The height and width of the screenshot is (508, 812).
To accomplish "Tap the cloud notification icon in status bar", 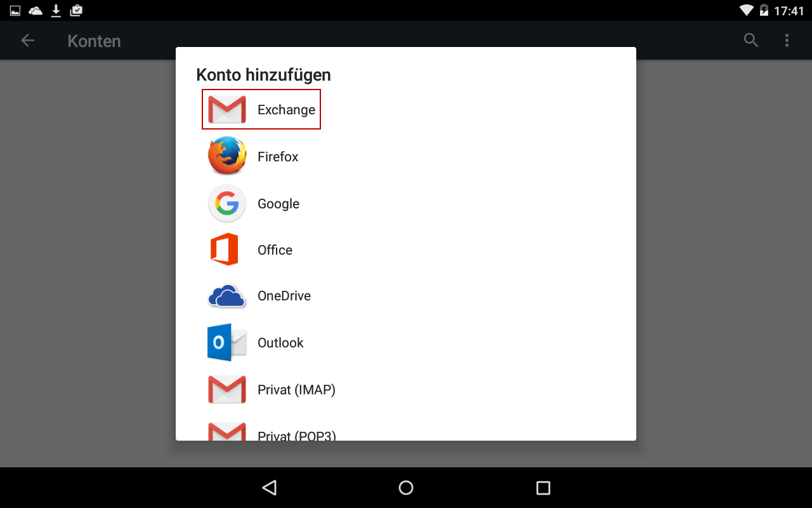I will (x=36, y=11).
